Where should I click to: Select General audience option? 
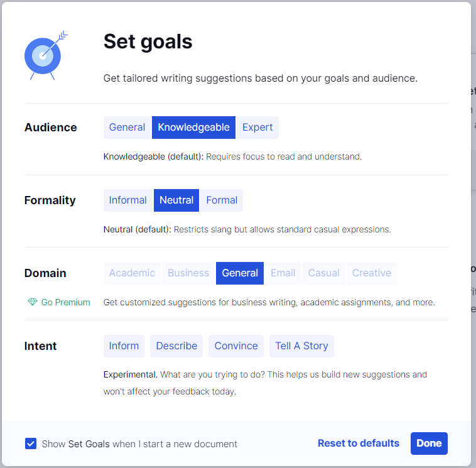[x=127, y=128]
